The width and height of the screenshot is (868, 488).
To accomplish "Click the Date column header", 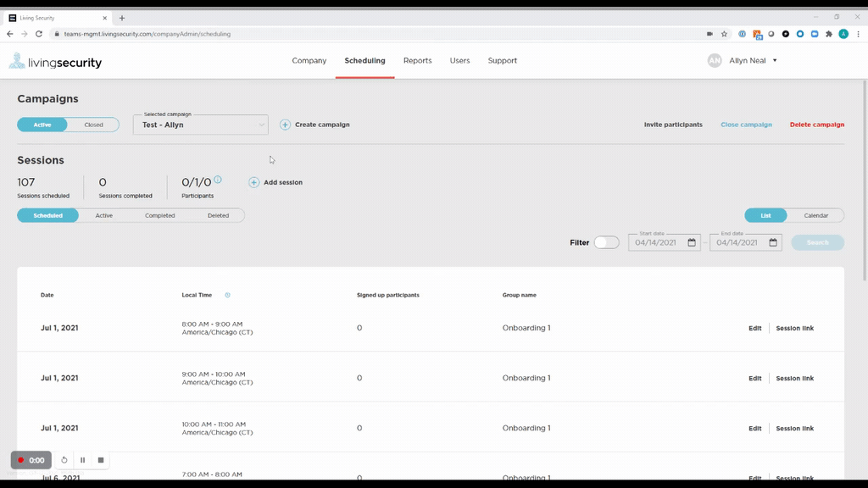I will coord(47,295).
